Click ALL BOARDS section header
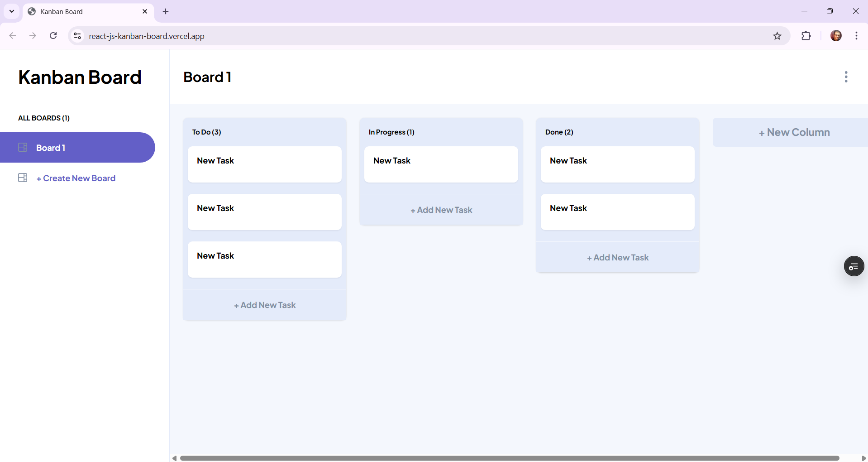 point(43,118)
